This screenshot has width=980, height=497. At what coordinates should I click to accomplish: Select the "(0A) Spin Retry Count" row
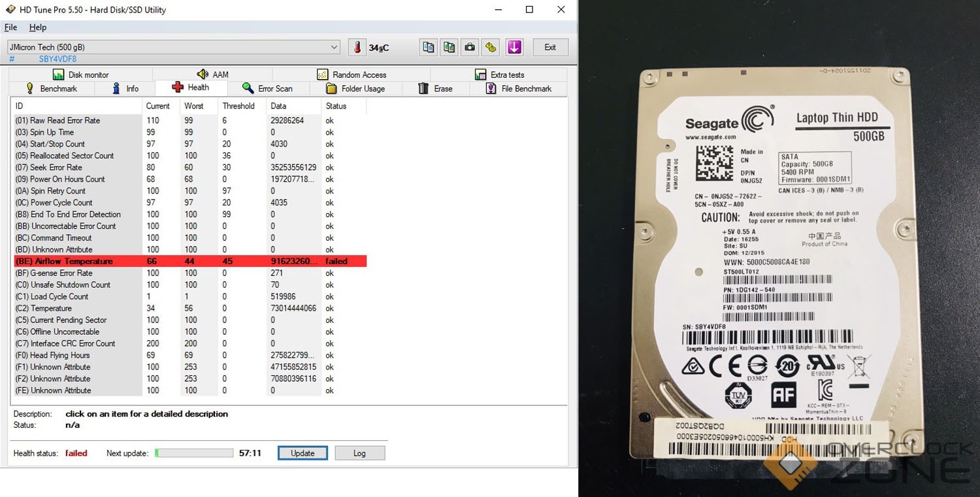(189, 191)
